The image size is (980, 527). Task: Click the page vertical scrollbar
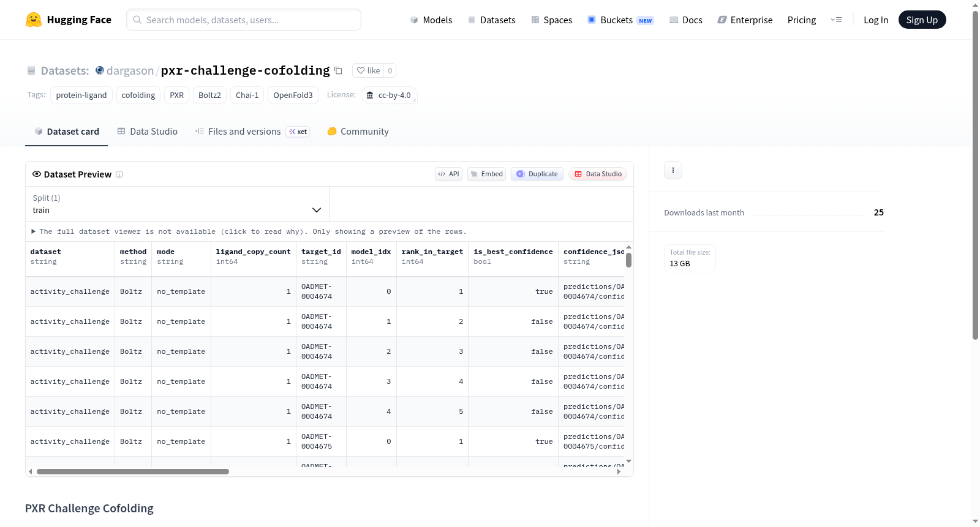coord(975,175)
